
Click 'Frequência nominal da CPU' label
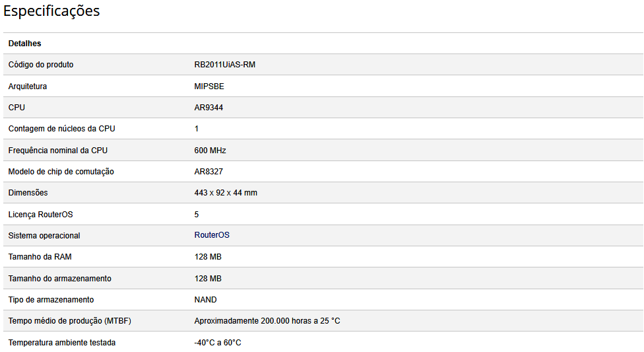click(58, 151)
